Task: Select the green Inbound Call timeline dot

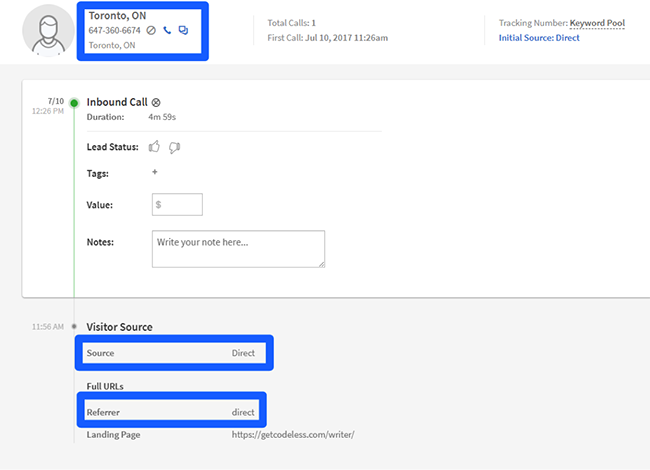Action: pos(74,103)
